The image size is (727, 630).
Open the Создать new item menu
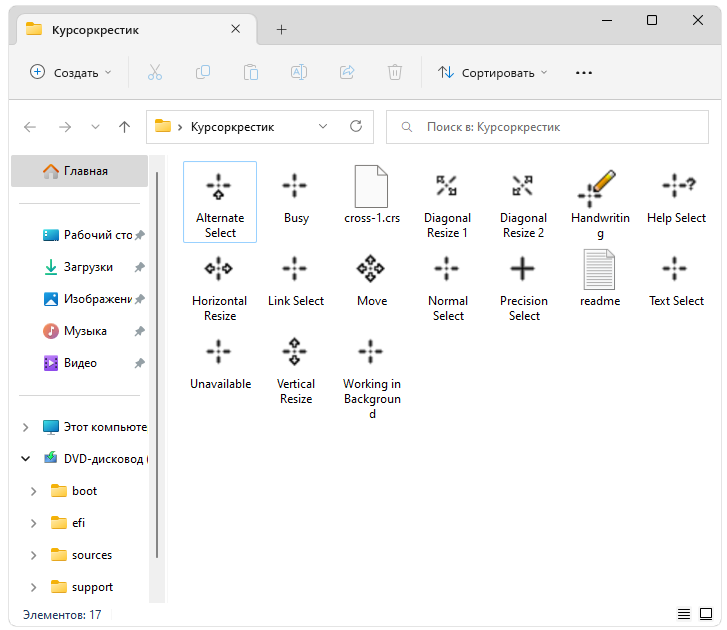[70, 72]
